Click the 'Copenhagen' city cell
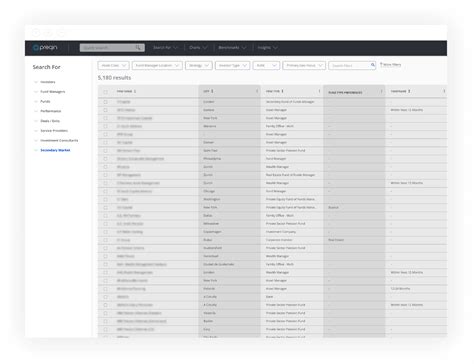The width and height of the screenshot is (474, 364). (x=212, y=232)
